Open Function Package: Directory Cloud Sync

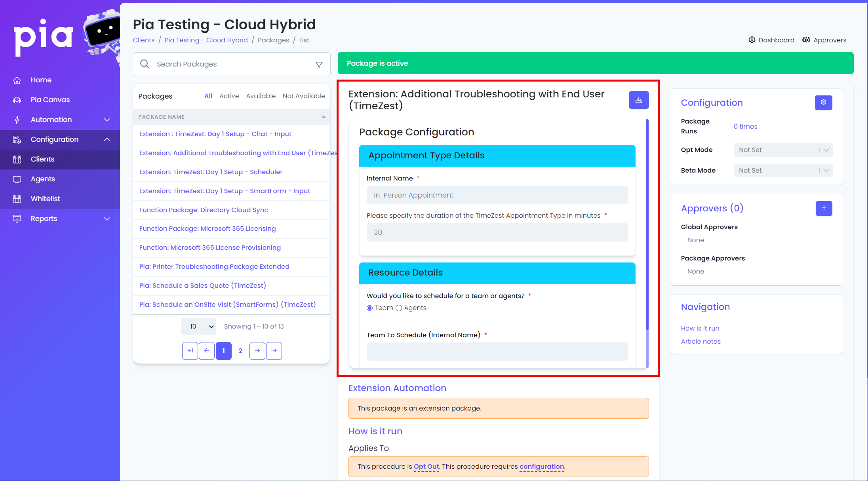tap(204, 210)
